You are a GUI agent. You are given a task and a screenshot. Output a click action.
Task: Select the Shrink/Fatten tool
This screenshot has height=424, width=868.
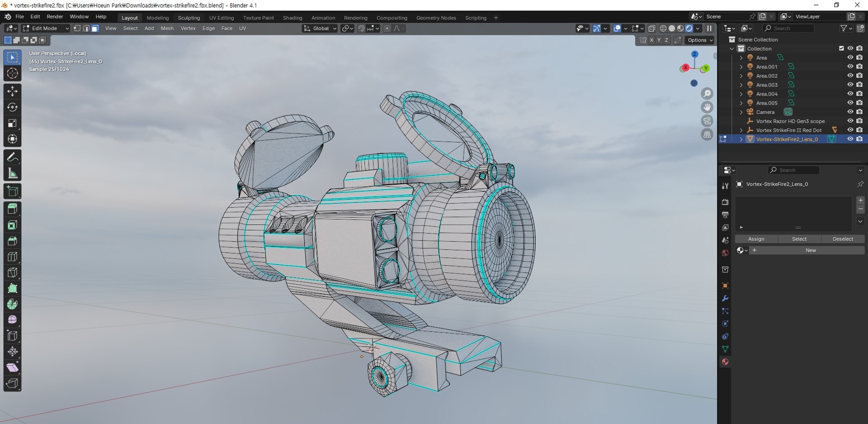12,352
